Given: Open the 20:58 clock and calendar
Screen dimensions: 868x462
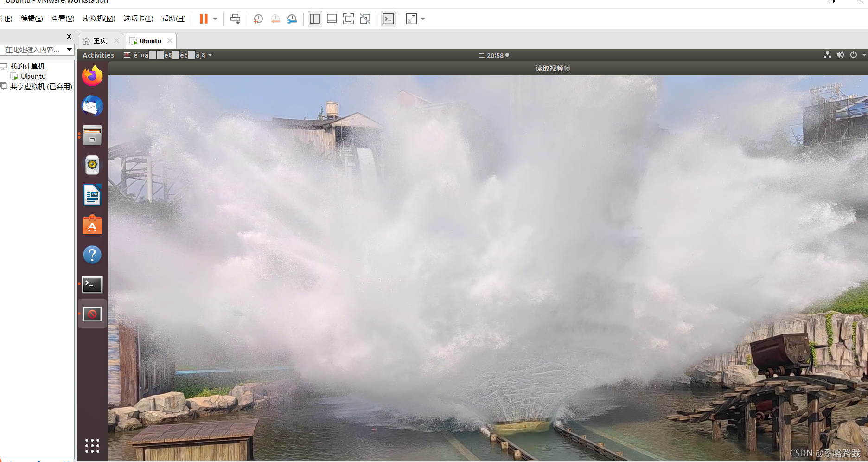Looking at the screenshot, I should (494, 55).
